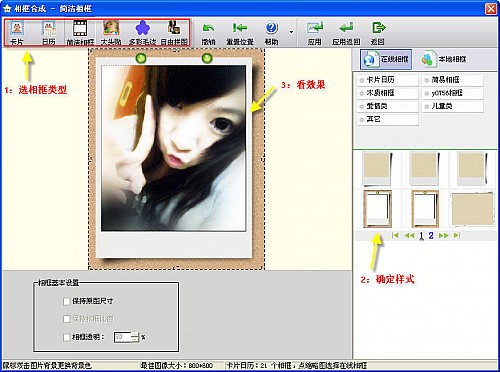Image resolution: width=500 pixels, height=372 pixels.
Task: Go to next page of frame thumbnails
Action: click(x=443, y=235)
